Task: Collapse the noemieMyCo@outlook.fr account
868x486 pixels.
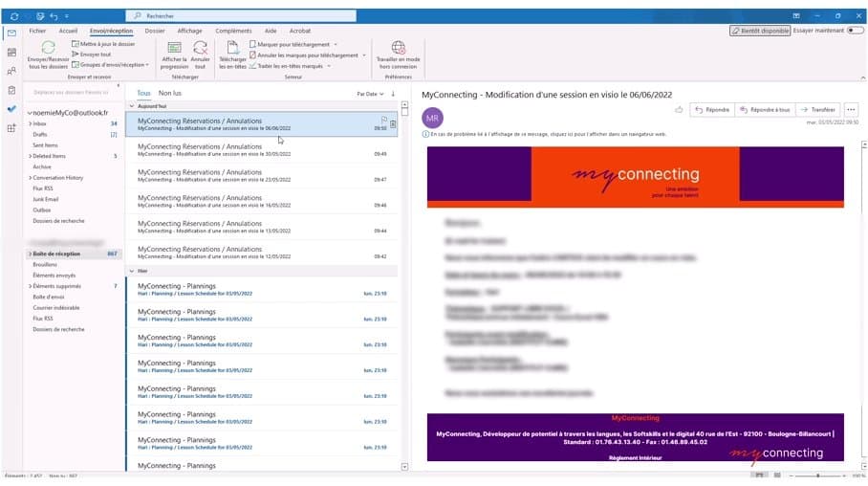Action: tap(30, 113)
